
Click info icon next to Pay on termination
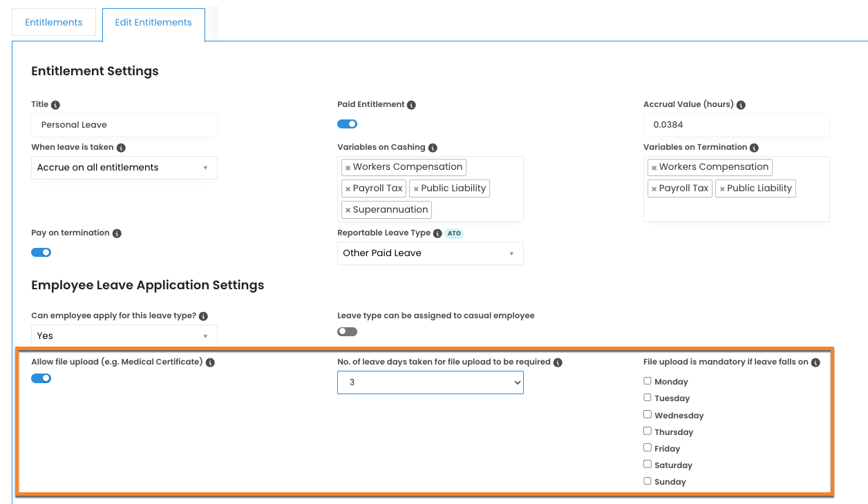click(x=117, y=233)
